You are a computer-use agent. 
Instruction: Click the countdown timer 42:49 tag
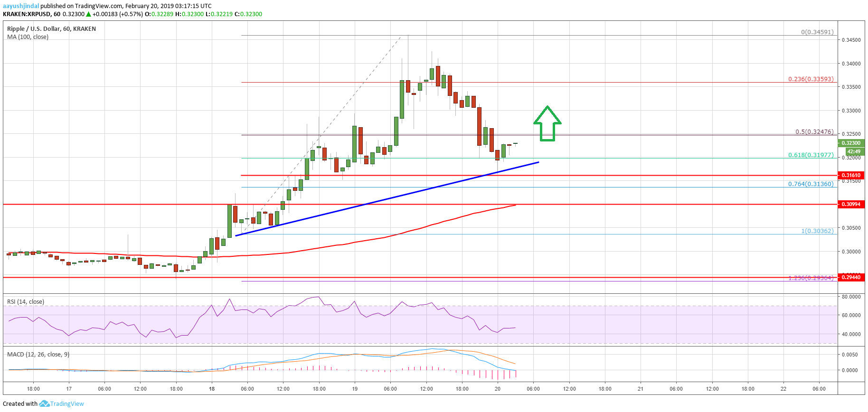(x=854, y=151)
